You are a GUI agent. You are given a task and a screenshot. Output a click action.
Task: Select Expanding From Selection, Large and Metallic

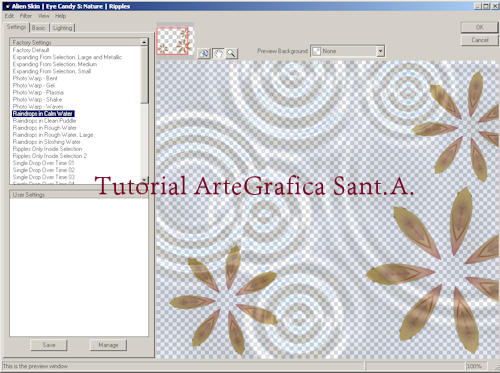67,57
